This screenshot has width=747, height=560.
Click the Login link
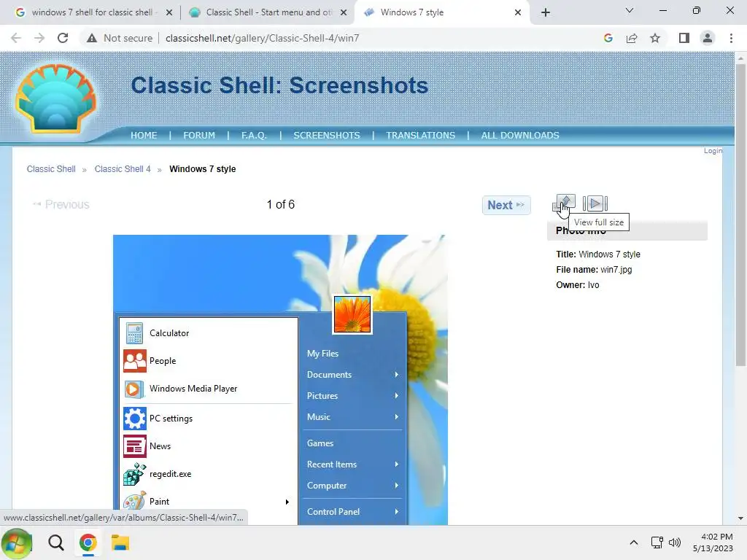[x=713, y=150]
